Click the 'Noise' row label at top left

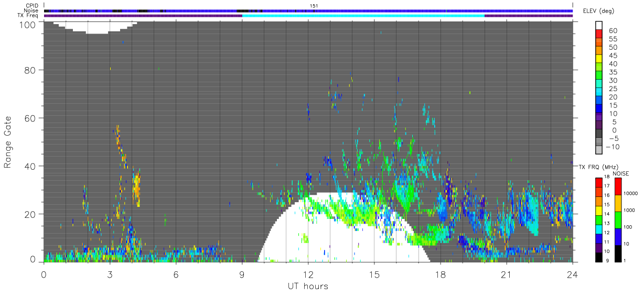pos(30,10)
